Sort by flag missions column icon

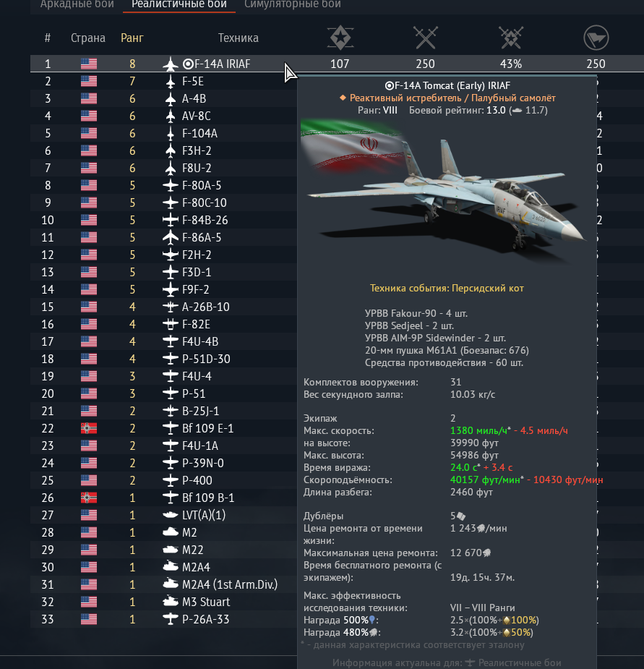coord(596,38)
